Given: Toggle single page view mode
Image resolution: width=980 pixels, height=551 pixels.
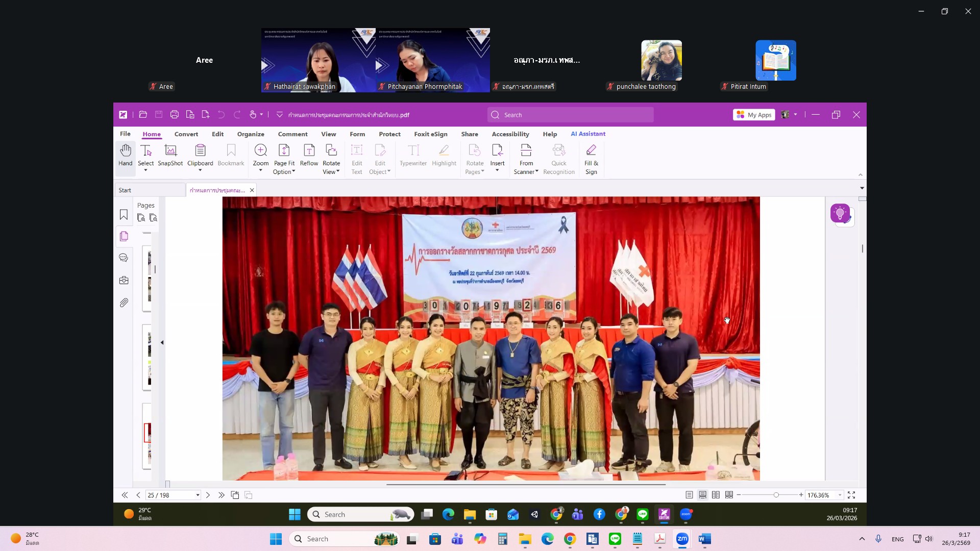Looking at the screenshot, I should point(689,495).
